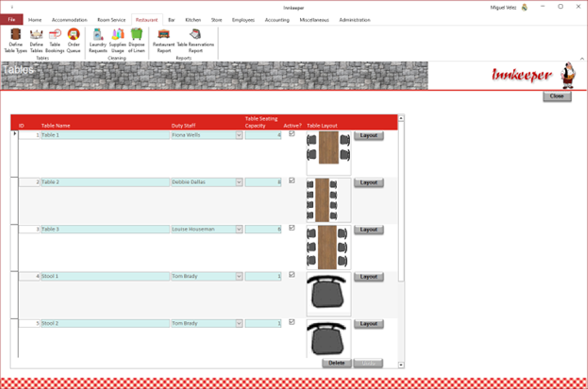Image resolution: width=588 pixels, height=389 pixels.
Task: Toggle Active checkbox for Stool 1
Action: point(292,275)
